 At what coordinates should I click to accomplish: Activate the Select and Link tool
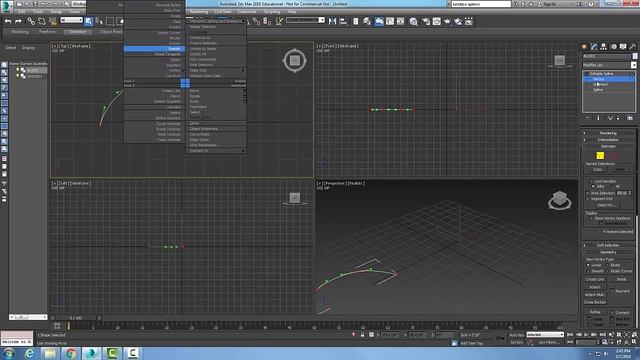coord(31,21)
